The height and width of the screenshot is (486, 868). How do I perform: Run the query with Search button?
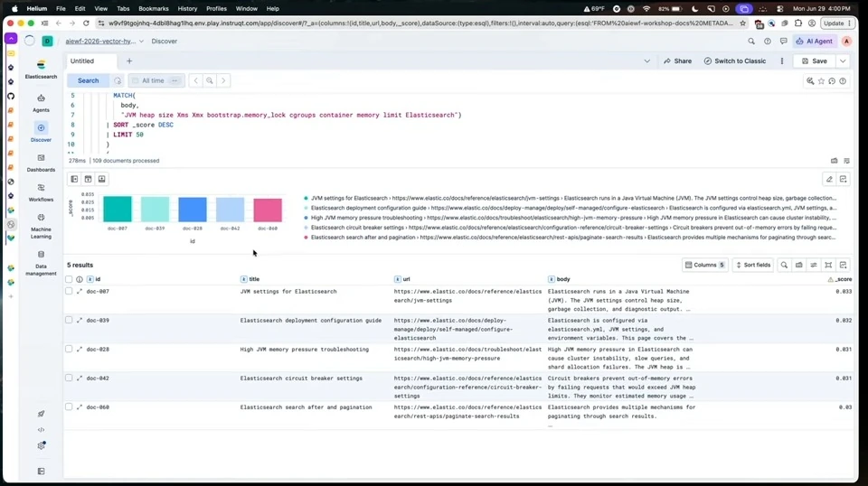(88, 80)
